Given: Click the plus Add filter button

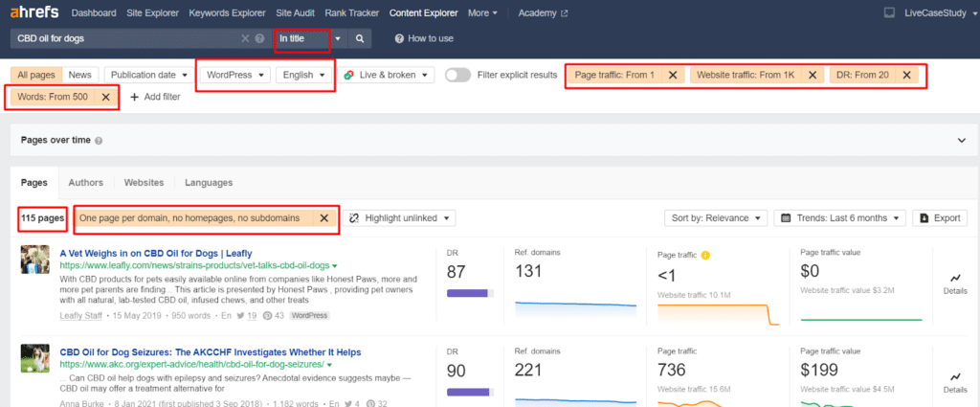Looking at the screenshot, I should coord(155,97).
